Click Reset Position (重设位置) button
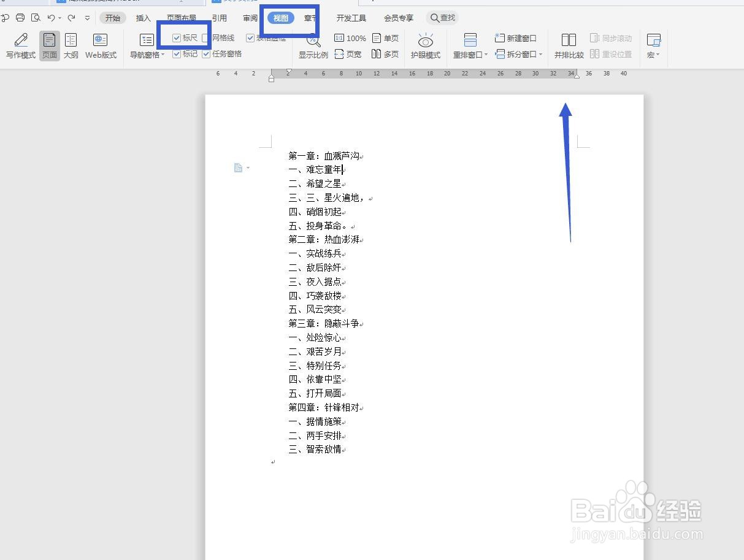 pyautogui.click(x=611, y=54)
